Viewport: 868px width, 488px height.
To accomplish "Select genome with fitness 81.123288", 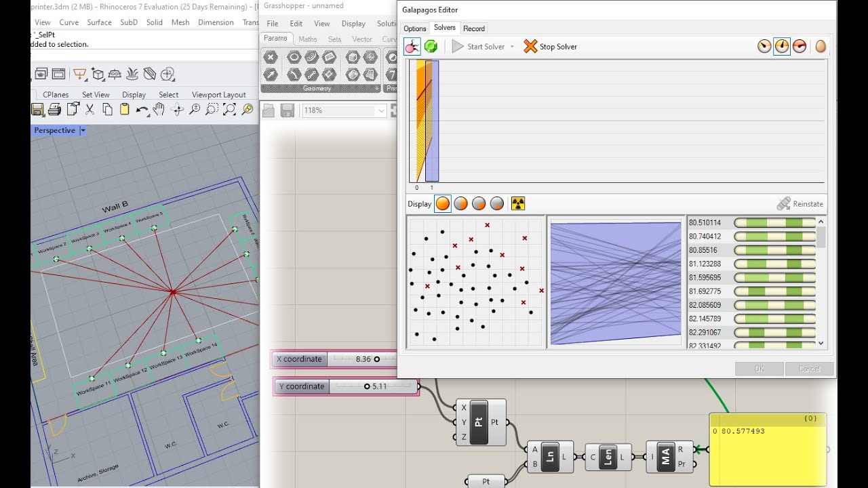I will pos(752,264).
